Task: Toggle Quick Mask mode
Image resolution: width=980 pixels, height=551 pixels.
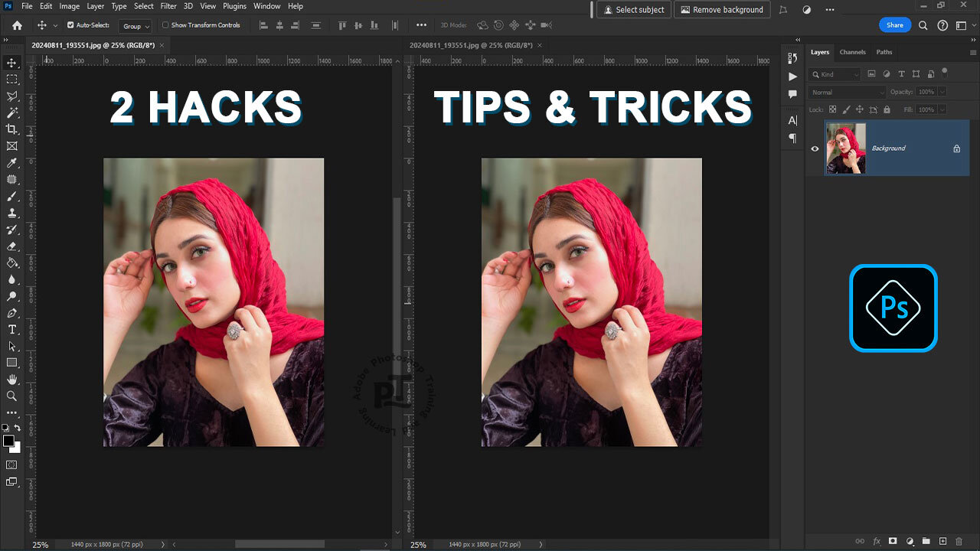Action: click(11, 465)
